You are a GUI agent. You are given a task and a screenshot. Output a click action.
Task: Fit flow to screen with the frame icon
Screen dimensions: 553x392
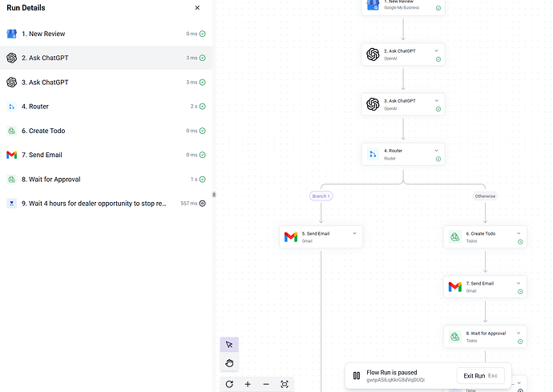pos(285,384)
